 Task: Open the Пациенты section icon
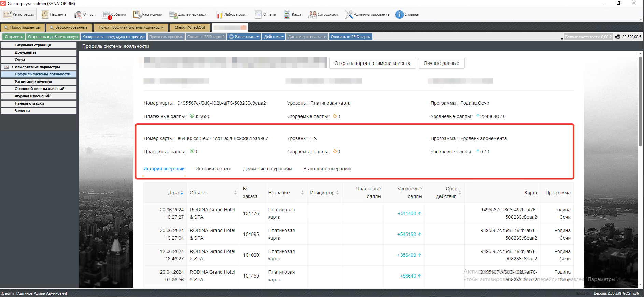pyautogui.click(x=45, y=14)
